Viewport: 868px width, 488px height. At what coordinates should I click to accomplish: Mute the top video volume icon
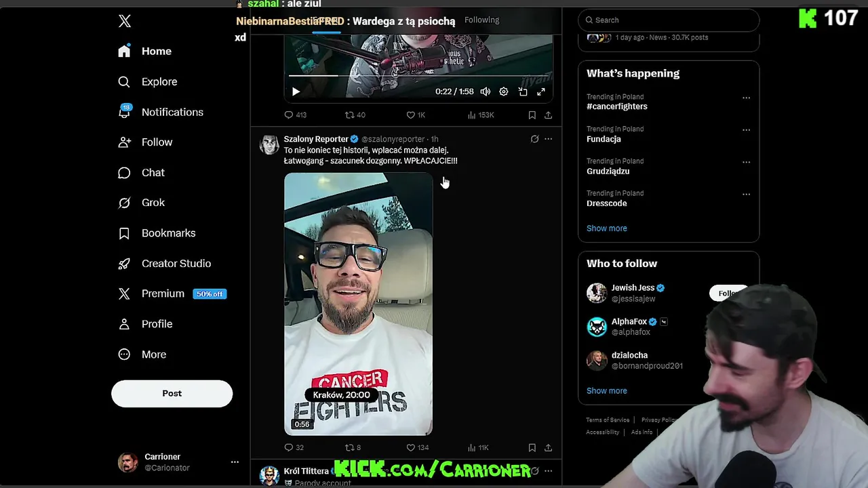[486, 91]
